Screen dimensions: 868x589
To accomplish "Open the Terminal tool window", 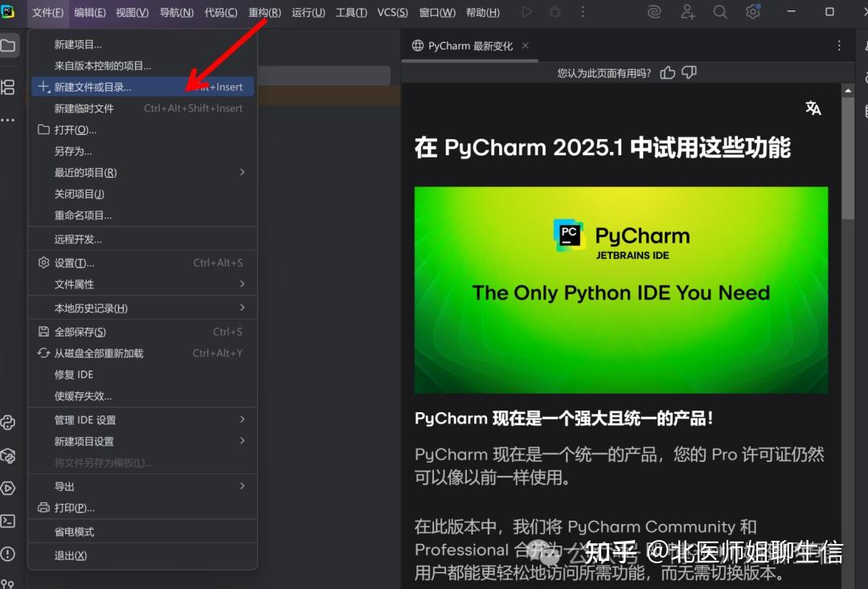I will point(10,522).
